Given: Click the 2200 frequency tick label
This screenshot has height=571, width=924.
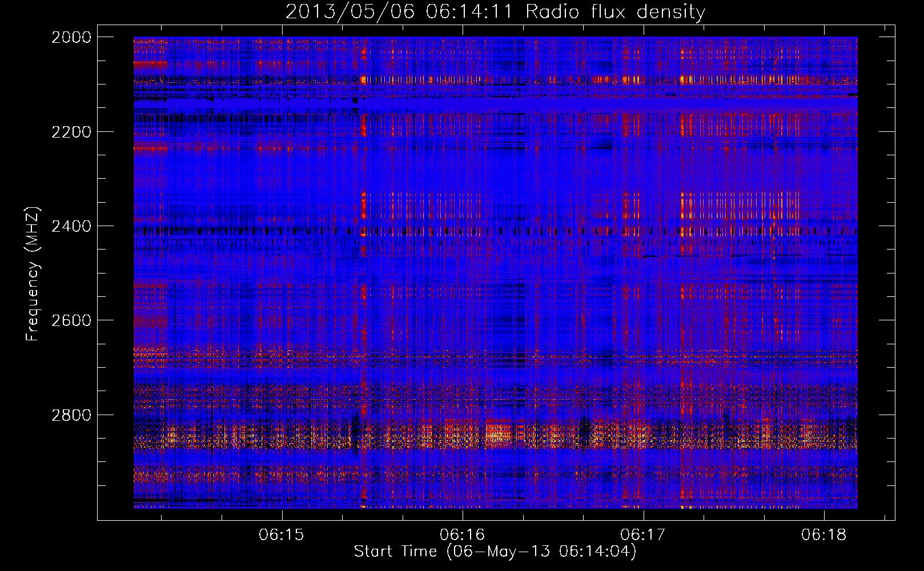Looking at the screenshot, I should [71, 132].
